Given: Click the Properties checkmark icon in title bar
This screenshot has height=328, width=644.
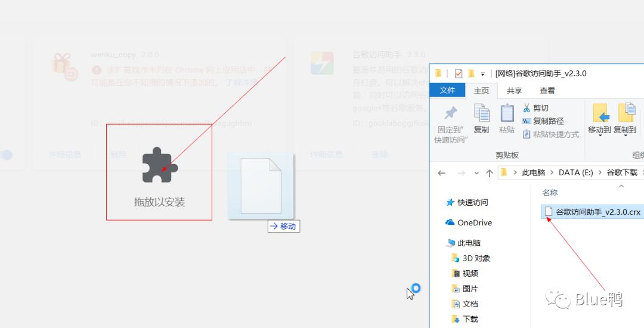Looking at the screenshot, I should tap(459, 73).
